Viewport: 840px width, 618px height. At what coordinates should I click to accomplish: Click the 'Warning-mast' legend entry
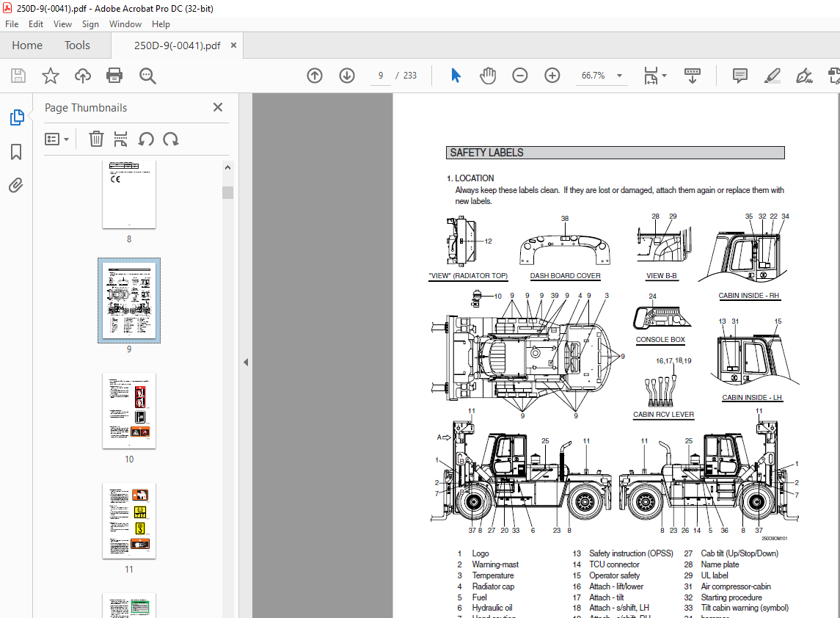[x=495, y=564]
